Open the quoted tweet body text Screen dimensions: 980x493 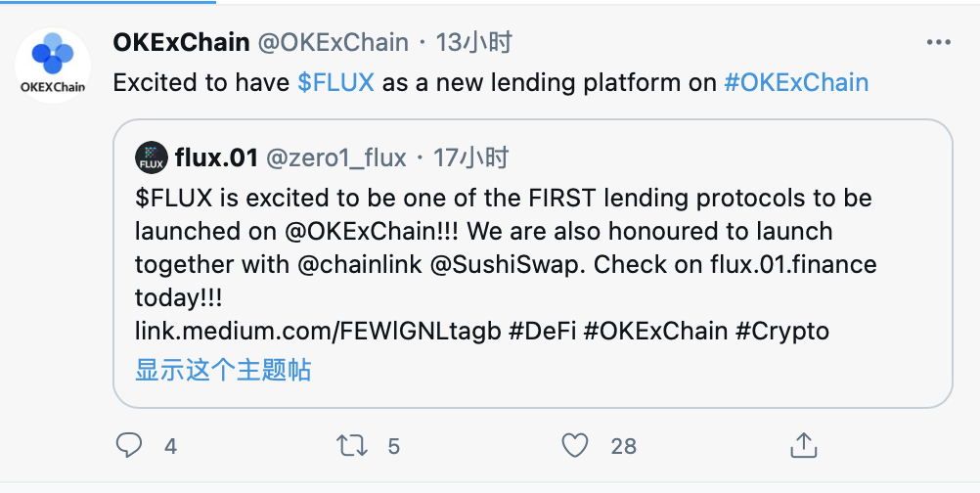coord(503,232)
